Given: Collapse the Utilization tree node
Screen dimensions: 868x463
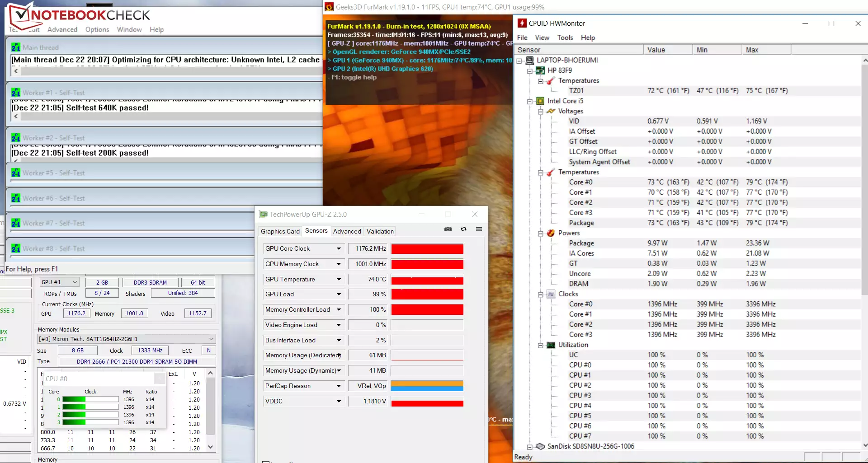Looking at the screenshot, I should click(x=541, y=346).
